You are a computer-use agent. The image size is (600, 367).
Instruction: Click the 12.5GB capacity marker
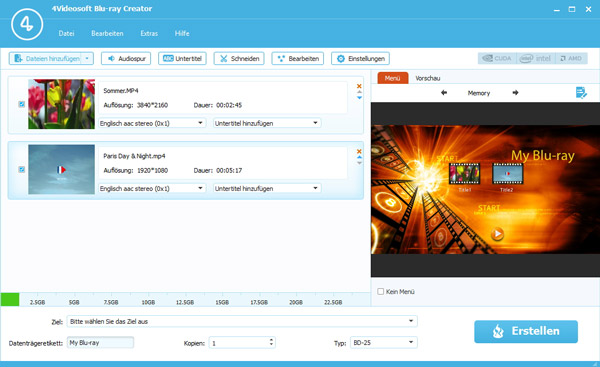click(185, 302)
